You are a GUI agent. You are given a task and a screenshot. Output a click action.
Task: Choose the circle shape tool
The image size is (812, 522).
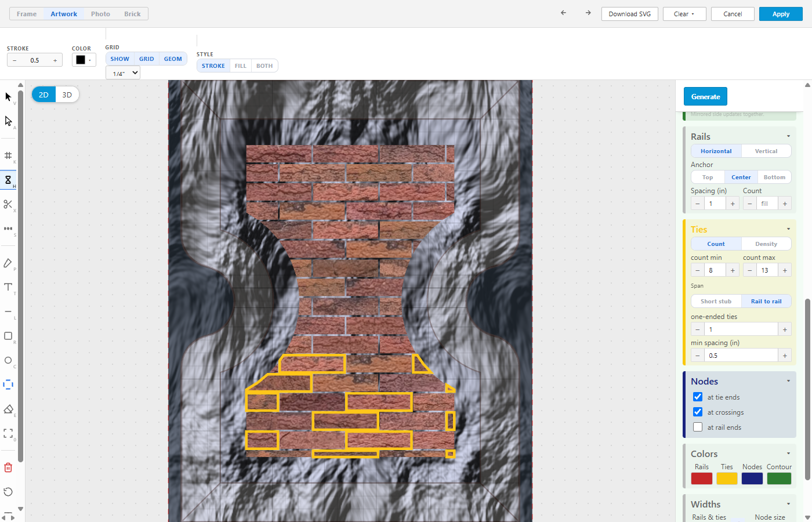click(x=8, y=360)
